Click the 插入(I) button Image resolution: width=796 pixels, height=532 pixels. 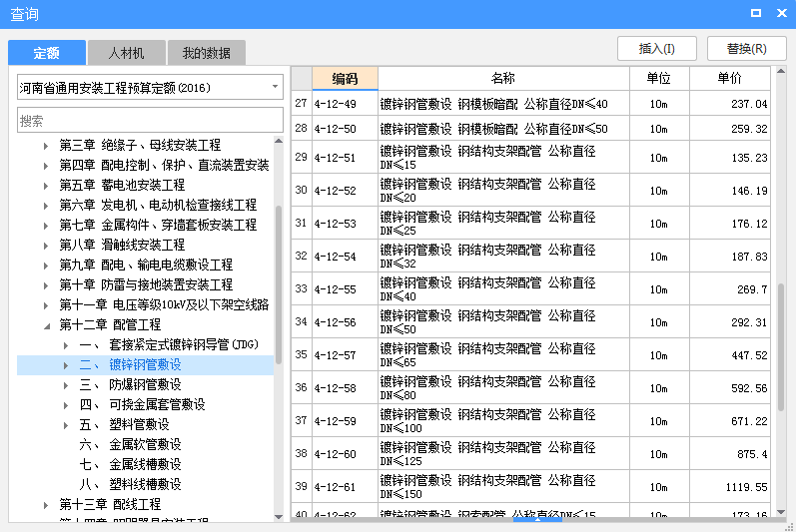click(657, 49)
